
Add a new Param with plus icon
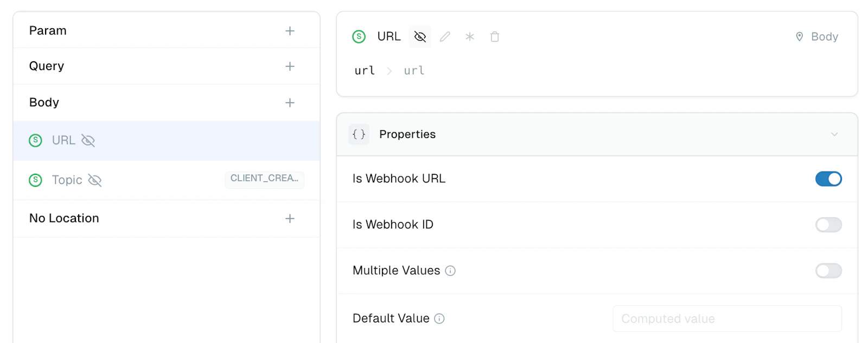click(290, 31)
